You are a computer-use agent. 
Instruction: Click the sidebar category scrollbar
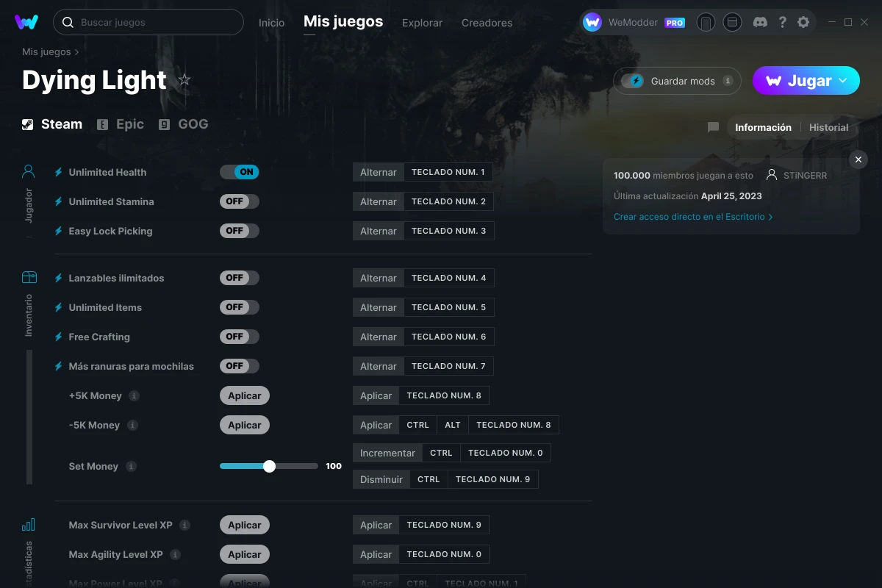[29, 417]
